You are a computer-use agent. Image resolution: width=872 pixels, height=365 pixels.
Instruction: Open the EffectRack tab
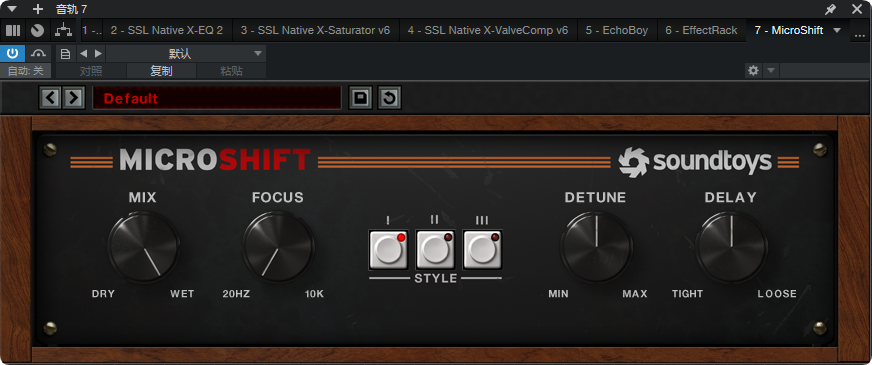tap(701, 30)
